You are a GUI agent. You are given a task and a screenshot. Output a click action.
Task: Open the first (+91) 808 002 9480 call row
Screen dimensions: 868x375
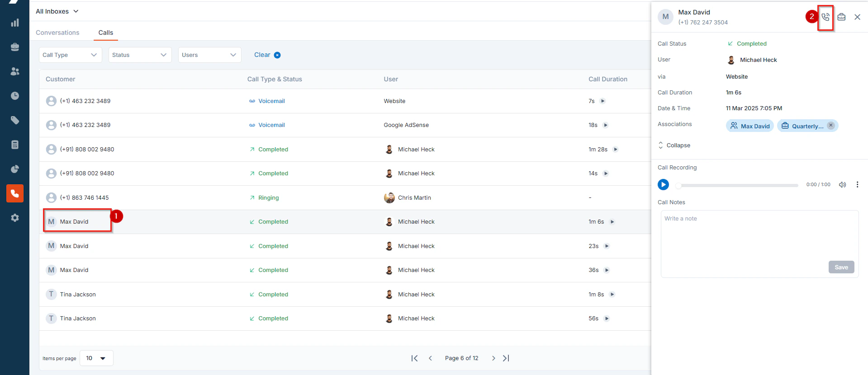(x=345, y=150)
